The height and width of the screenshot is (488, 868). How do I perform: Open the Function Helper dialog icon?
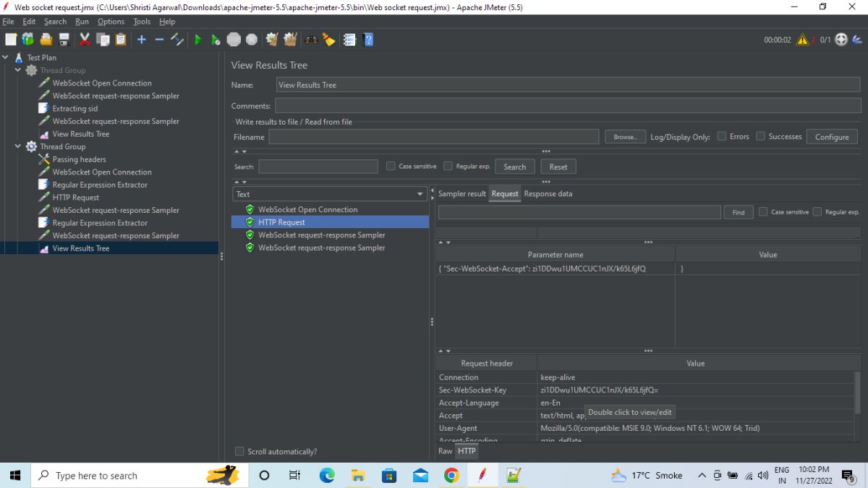(349, 40)
